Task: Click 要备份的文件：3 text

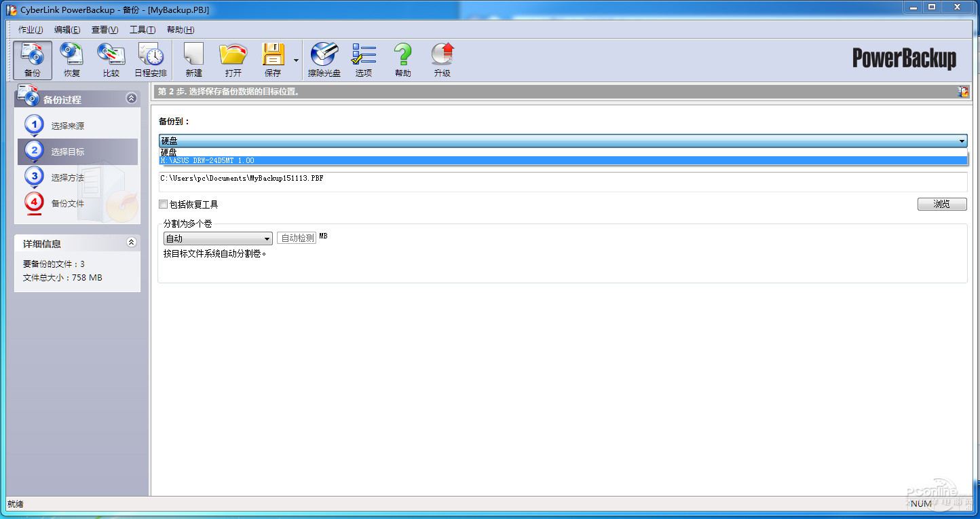Action: pyautogui.click(x=54, y=264)
